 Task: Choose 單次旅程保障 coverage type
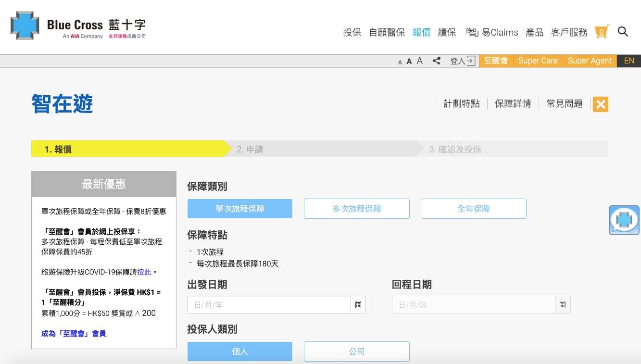pyautogui.click(x=240, y=209)
